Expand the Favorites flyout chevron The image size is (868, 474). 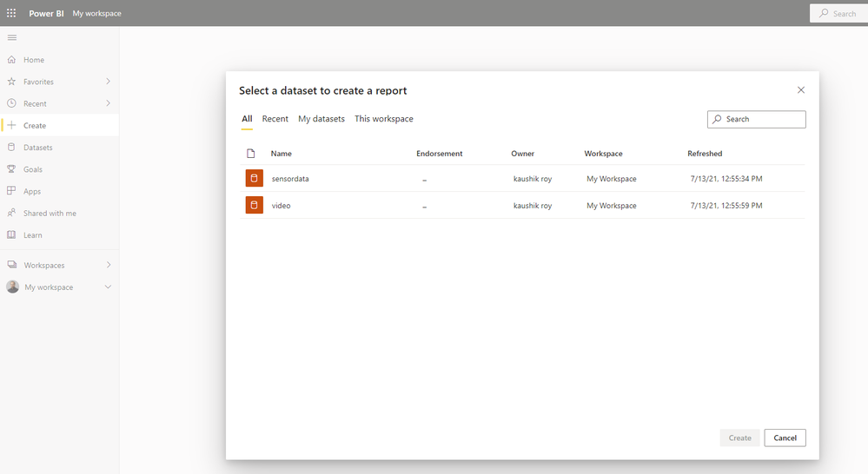click(x=108, y=82)
